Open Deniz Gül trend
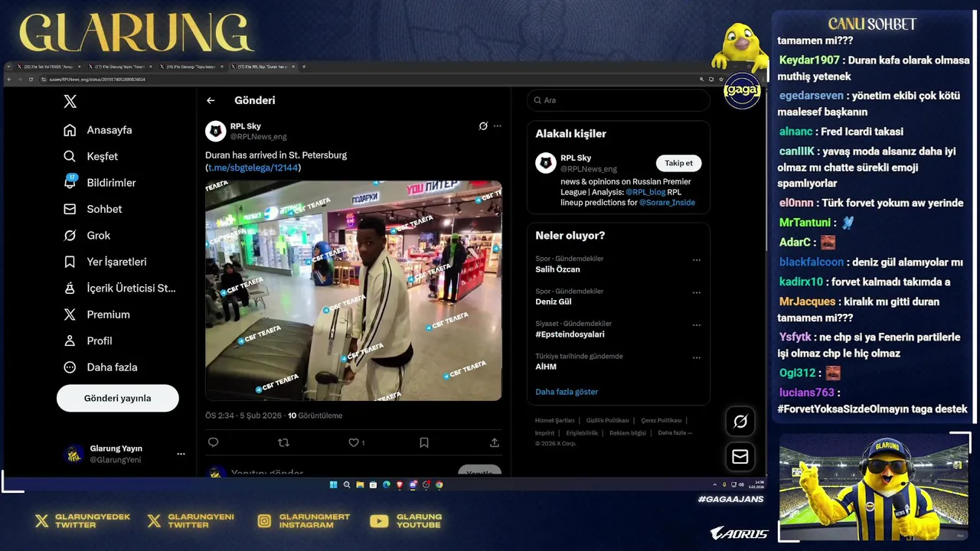The height and width of the screenshot is (551, 980). [554, 302]
